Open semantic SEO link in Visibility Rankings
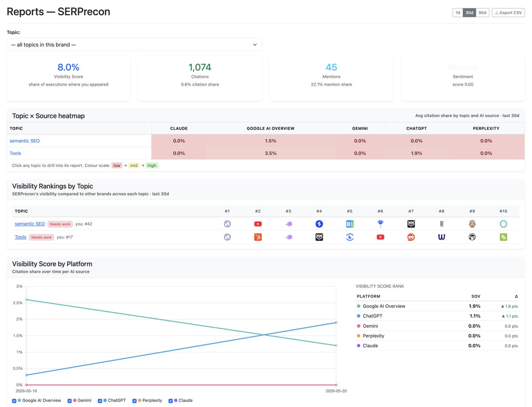Image resolution: width=532 pixels, height=407 pixels. click(x=30, y=224)
